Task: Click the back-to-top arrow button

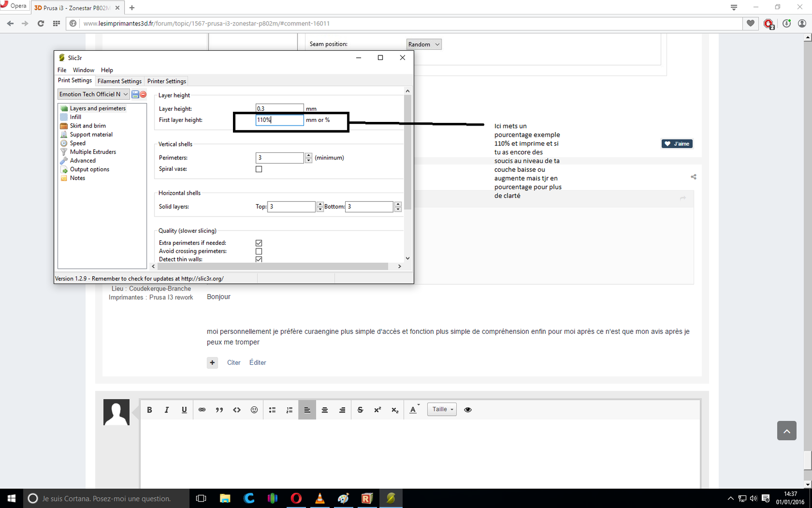Action: click(x=787, y=431)
